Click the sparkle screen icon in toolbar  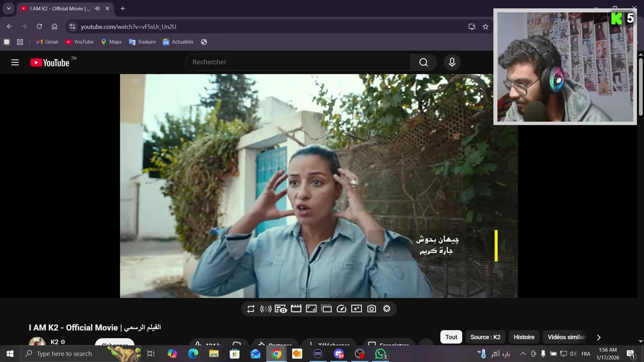click(356, 309)
